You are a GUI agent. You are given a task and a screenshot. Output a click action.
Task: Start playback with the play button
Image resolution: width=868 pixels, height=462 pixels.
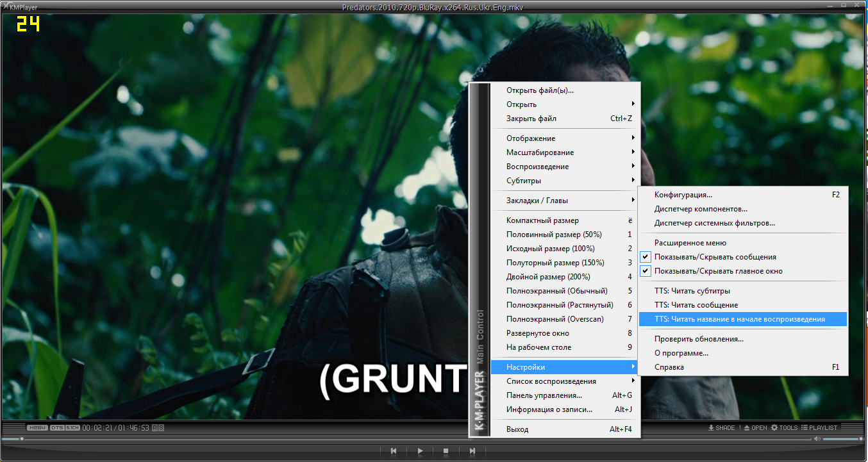tap(420, 451)
